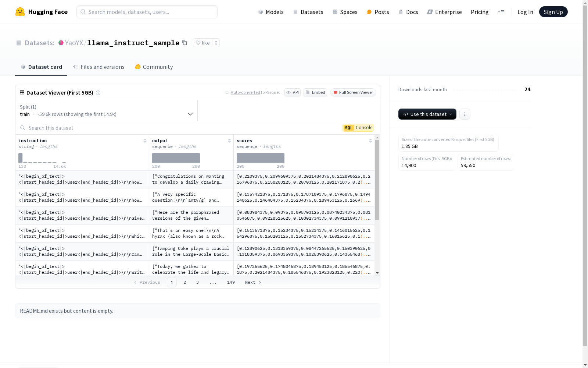Open the Use this dataset dropdown
The width and height of the screenshot is (588, 368).
427,114
